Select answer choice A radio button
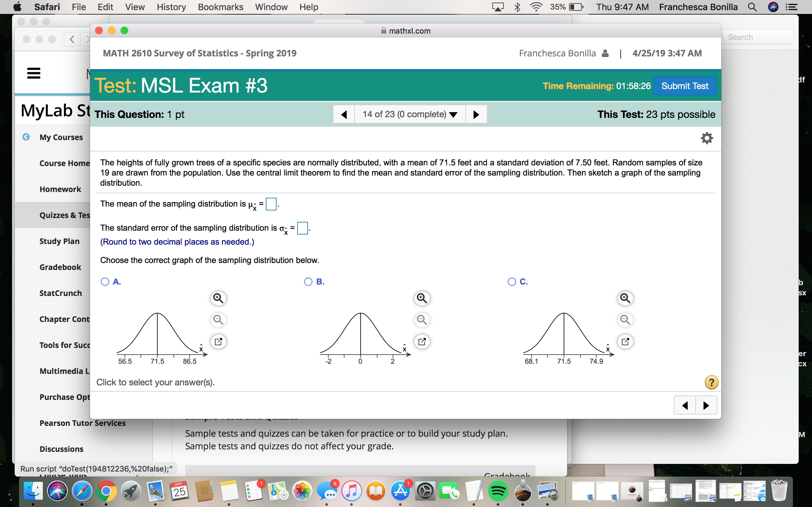 [x=105, y=282]
